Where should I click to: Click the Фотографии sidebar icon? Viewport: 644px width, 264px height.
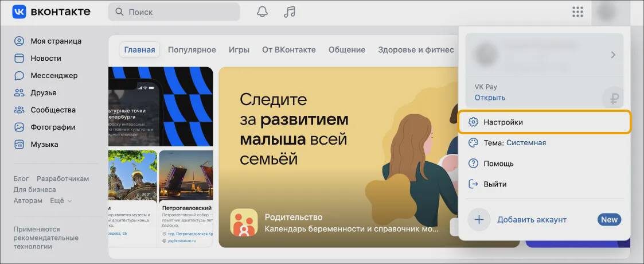click(x=19, y=127)
